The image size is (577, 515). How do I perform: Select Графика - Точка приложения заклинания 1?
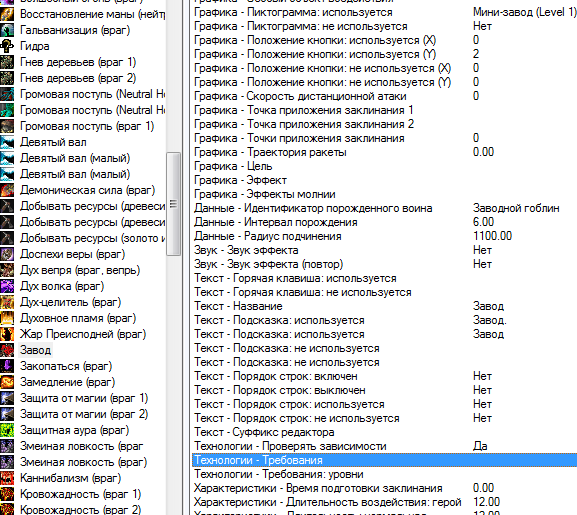coord(385,110)
